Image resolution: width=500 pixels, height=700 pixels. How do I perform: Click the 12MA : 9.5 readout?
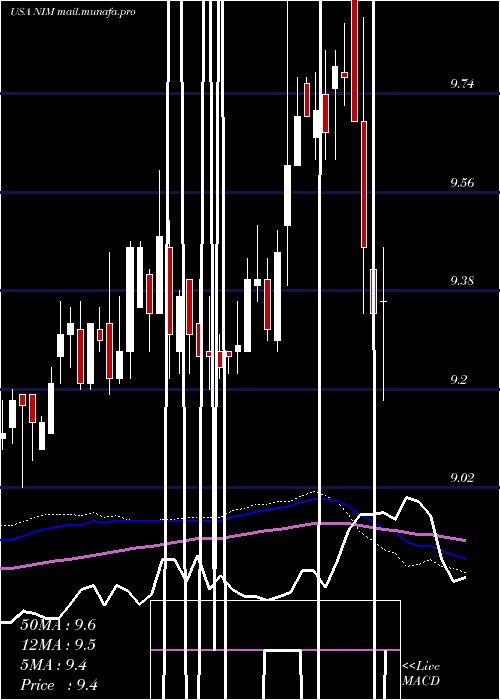58,645
